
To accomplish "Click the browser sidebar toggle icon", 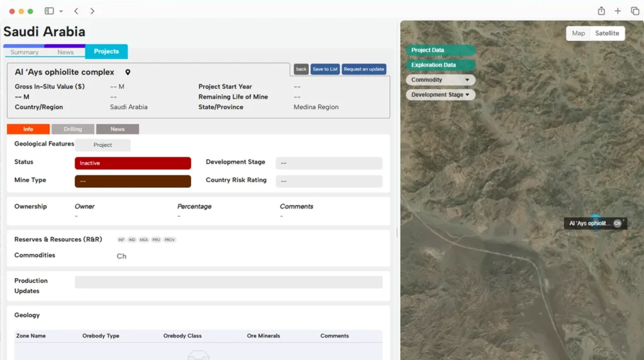I will tap(49, 11).
